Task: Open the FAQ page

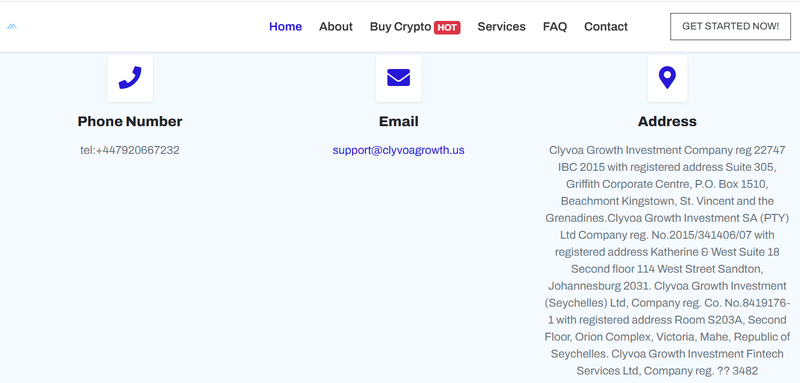Action: coord(555,27)
